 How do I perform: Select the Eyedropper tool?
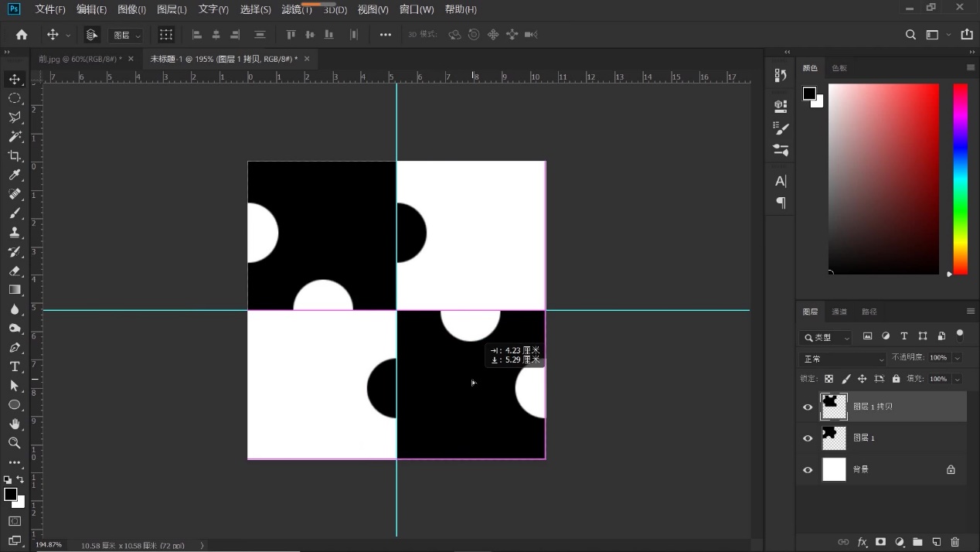point(14,175)
